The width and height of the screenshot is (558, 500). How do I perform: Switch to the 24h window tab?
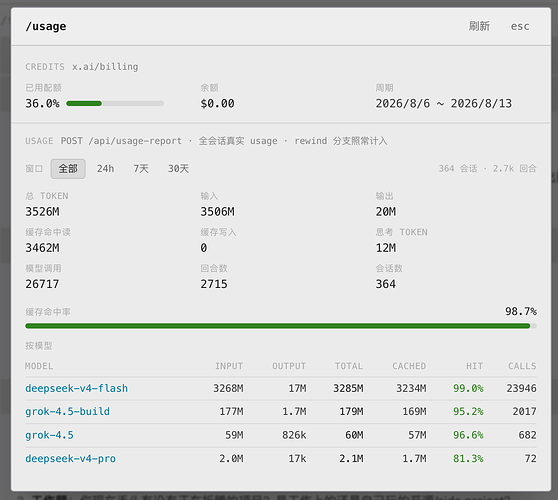tap(105, 169)
